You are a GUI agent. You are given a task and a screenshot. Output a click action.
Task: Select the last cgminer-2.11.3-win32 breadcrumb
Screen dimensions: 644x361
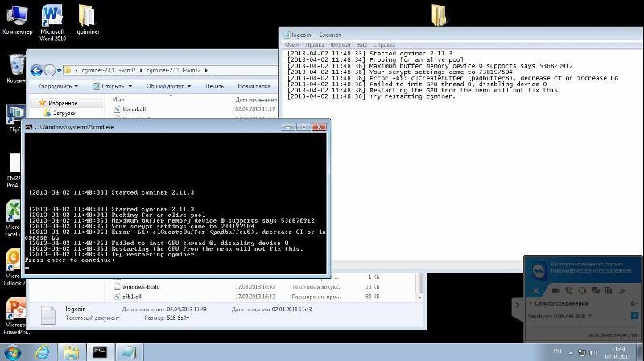(174, 70)
